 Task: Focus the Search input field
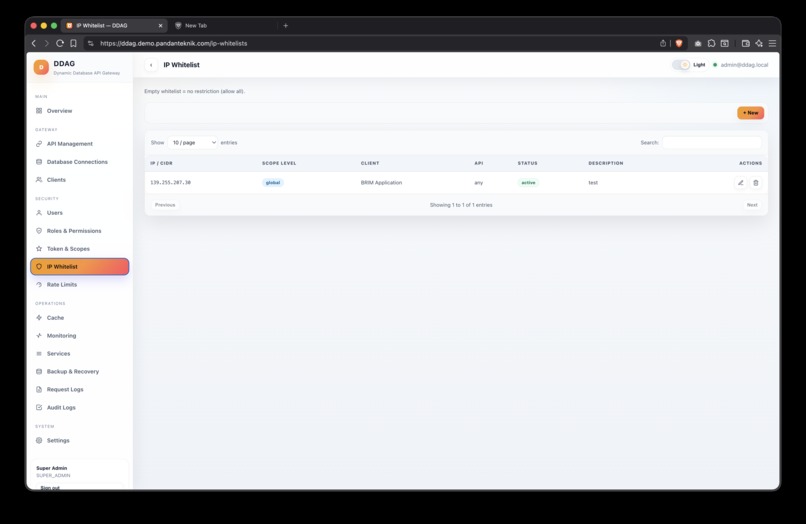coord(712,142)
